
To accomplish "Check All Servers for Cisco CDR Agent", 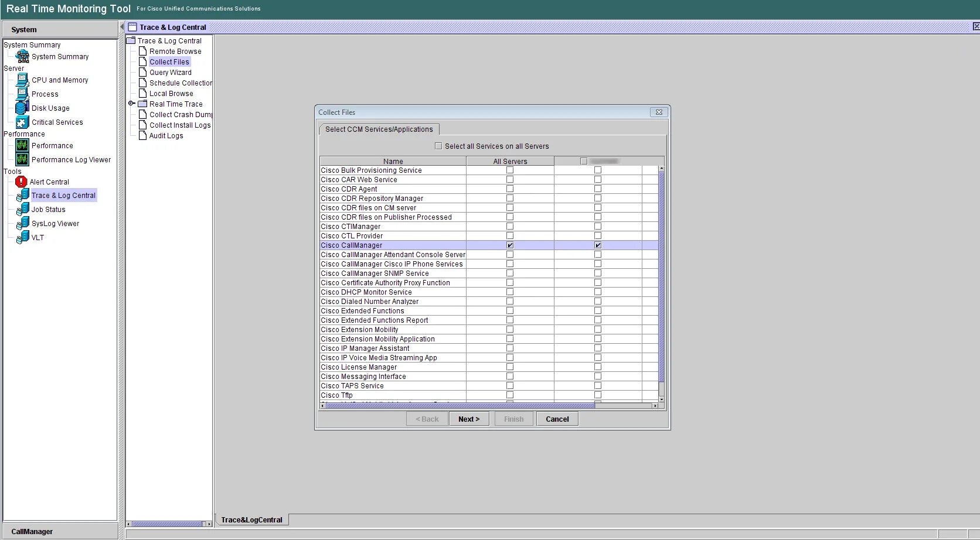I will 510,189.
